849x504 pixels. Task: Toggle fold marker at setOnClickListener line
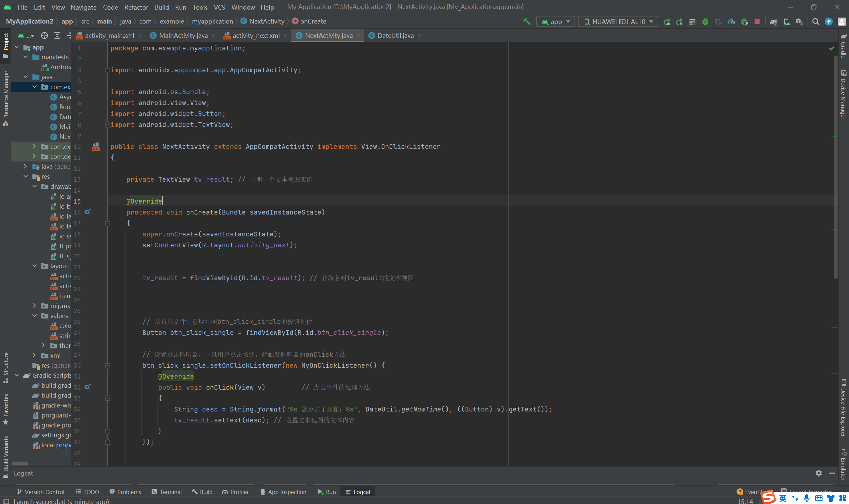(x=108, y=365)
